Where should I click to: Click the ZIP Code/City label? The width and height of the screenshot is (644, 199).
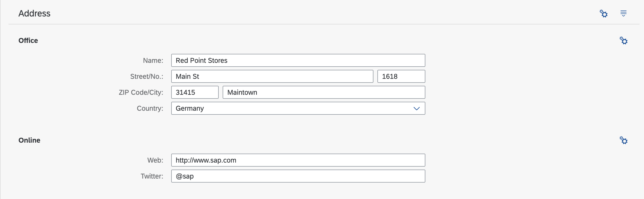(x=141, y=92)
